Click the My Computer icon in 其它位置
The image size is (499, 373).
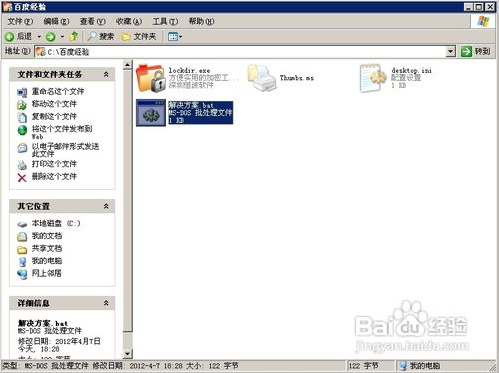[22, 262]
